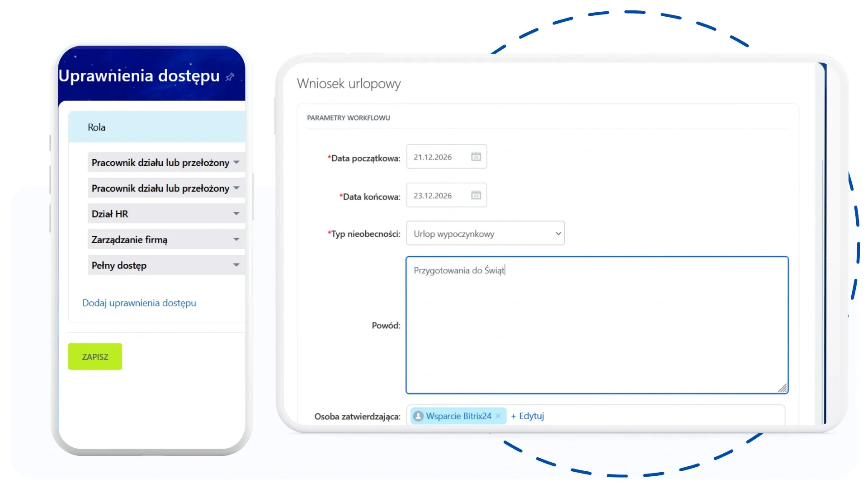868x488 pixels.
Task: Expand second Pracownik działu lub przełożony dropdown
Action: pyautogui.click(x=236, y=188)
